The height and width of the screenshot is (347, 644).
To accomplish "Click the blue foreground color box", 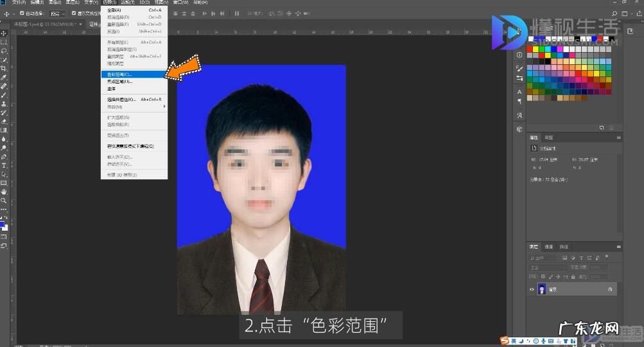I will [2, 224].
